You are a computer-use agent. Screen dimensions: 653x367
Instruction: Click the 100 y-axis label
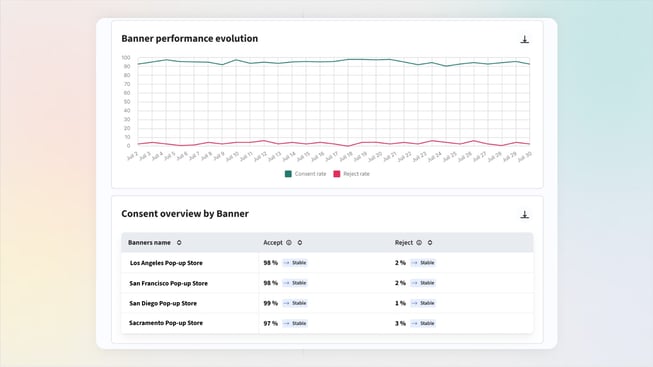coord(126,57)
